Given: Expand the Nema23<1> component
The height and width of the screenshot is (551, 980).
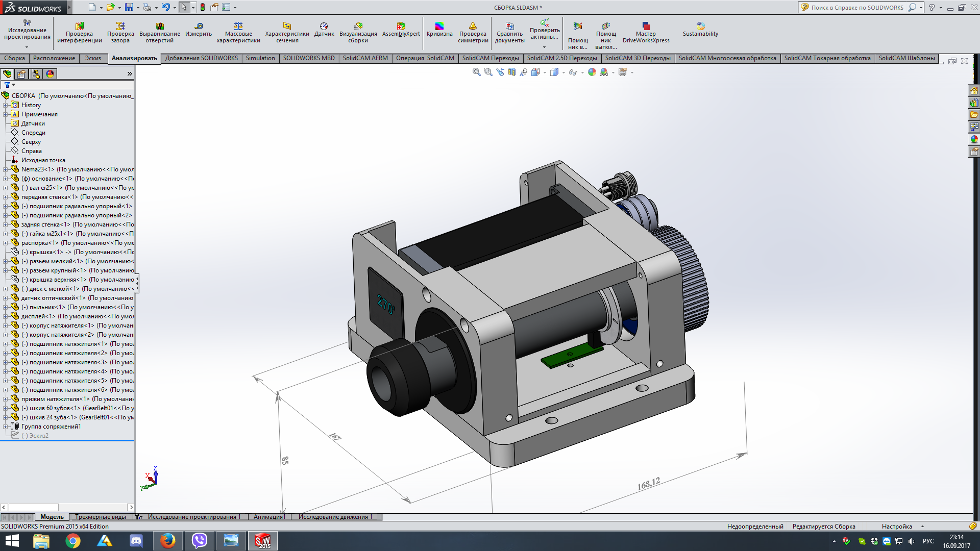Looking at the screenshot, I should pyautogui.click(x=5, y=169).
